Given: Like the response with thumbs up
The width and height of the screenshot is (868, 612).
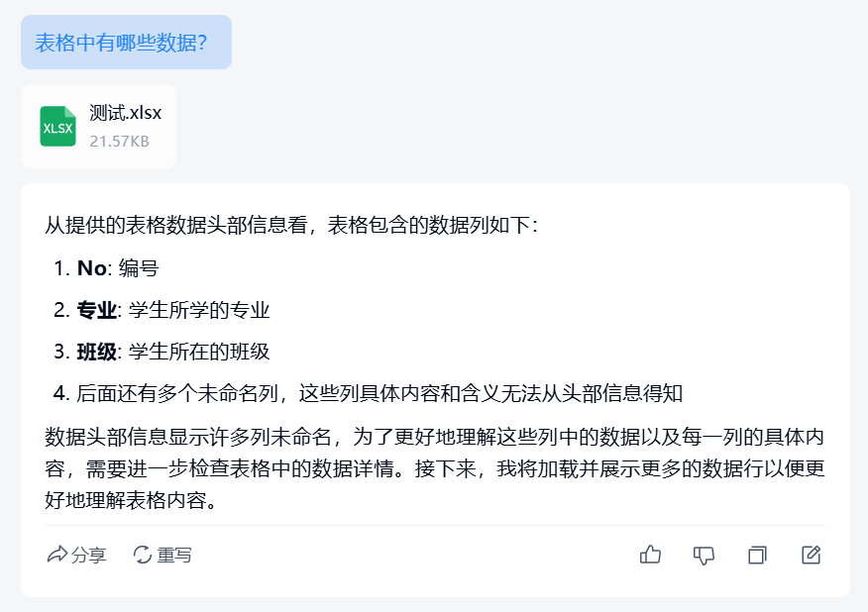Looking at the screenshot, I should click(x=651, y=555).
